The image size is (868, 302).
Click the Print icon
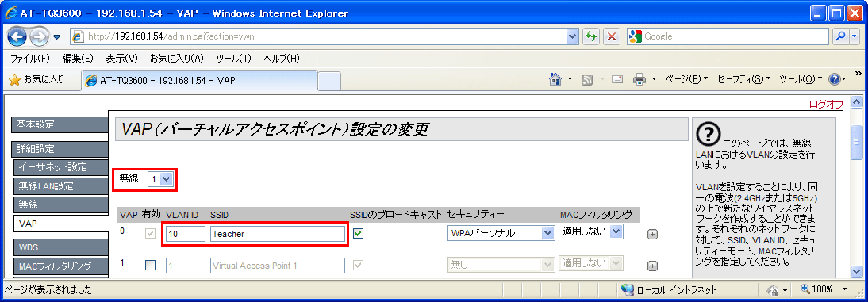(x=639, y=79)
